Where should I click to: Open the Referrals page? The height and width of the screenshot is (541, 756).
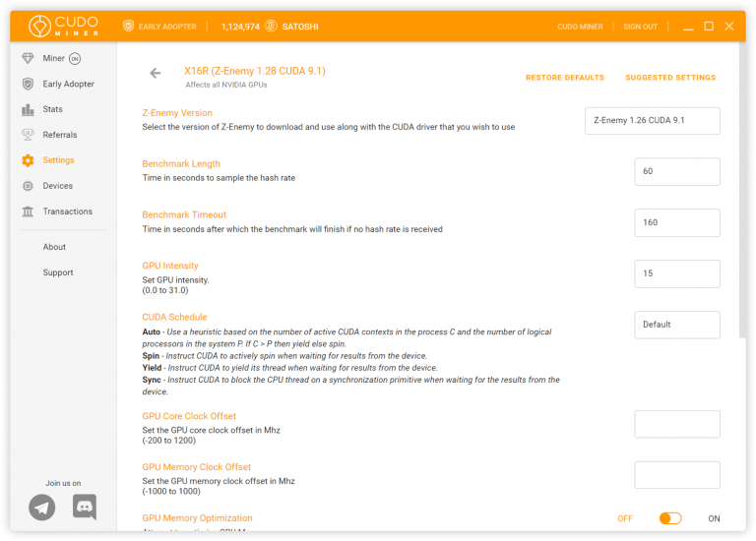coord(60,135)
